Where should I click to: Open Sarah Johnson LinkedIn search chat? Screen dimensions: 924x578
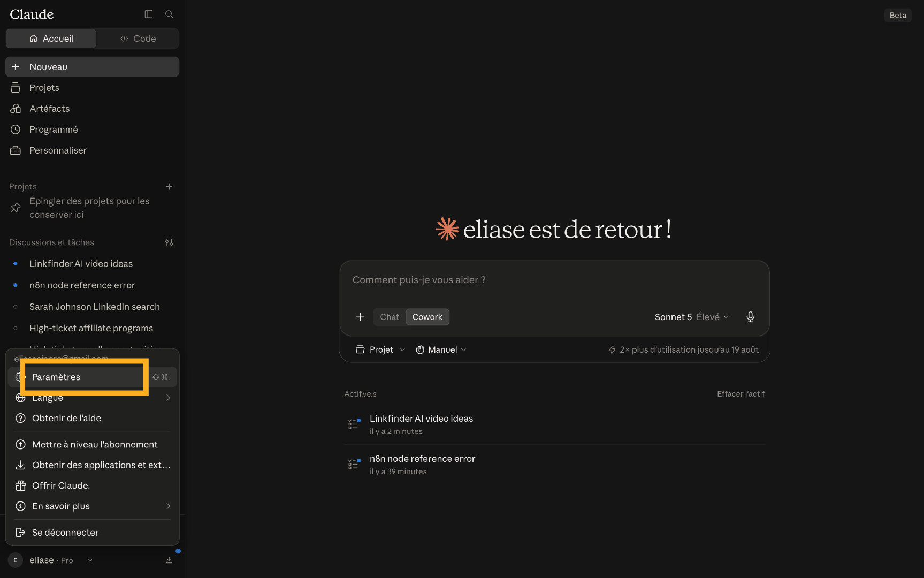92,307
